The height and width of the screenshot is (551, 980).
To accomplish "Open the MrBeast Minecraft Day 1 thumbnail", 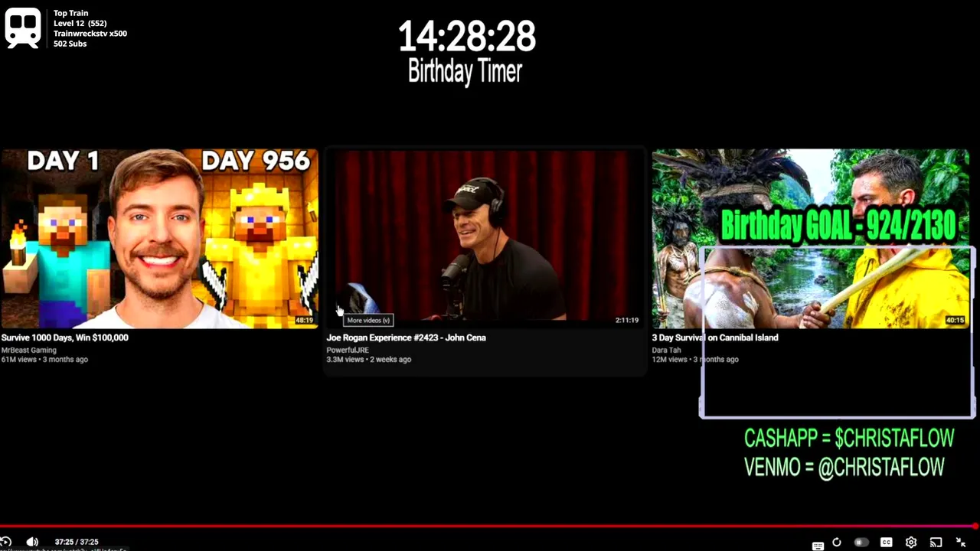I will 159,239.
